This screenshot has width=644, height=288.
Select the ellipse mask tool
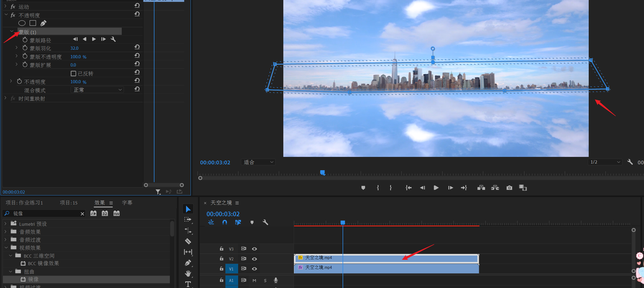[x=22, y=23]
